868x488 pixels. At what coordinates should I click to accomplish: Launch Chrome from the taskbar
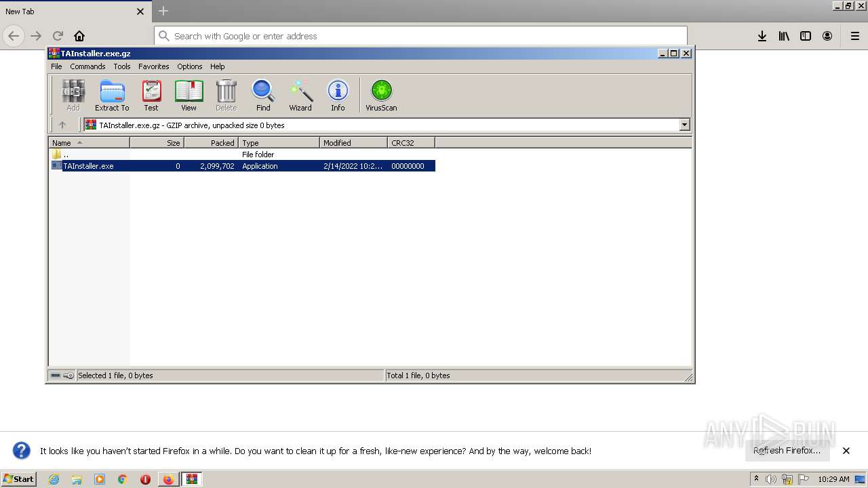point(123,479)
